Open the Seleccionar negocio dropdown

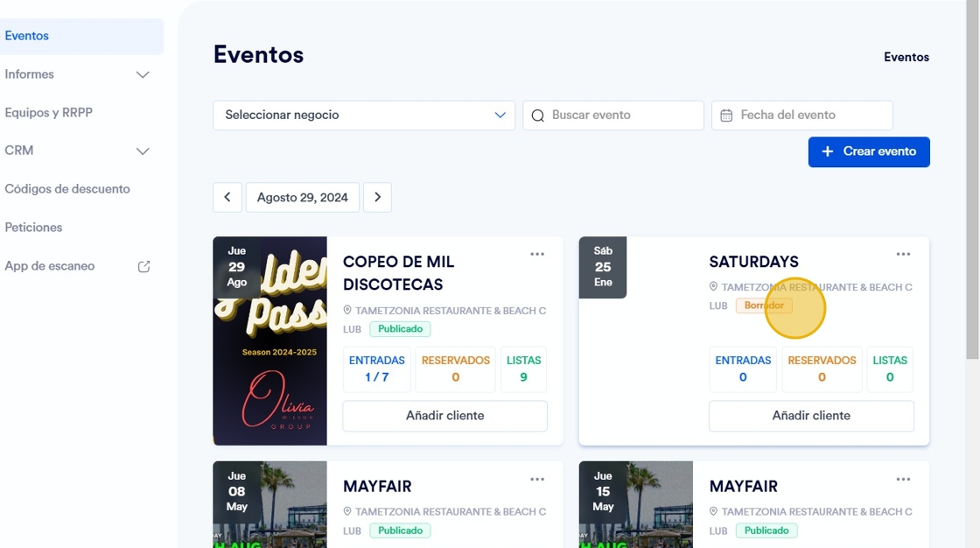click(x=364, y=115)
